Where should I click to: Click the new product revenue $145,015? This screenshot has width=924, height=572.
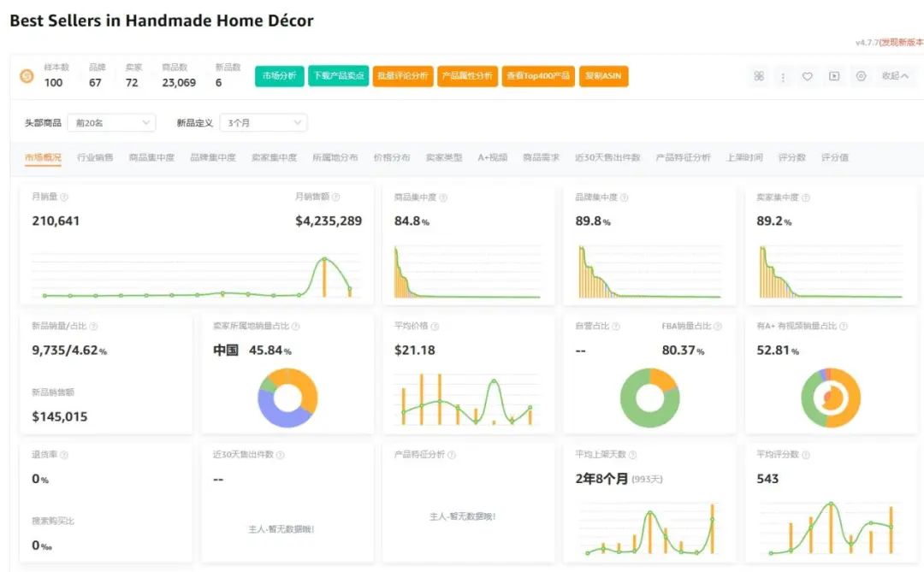pyautogui.click(x=60, y=416)
